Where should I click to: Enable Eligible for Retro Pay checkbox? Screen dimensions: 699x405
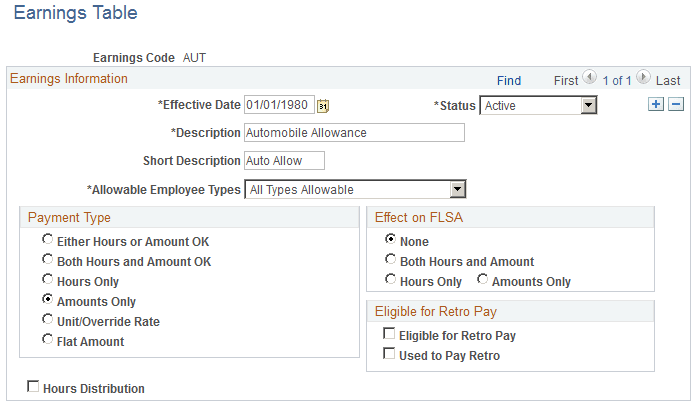pos(390,335)
